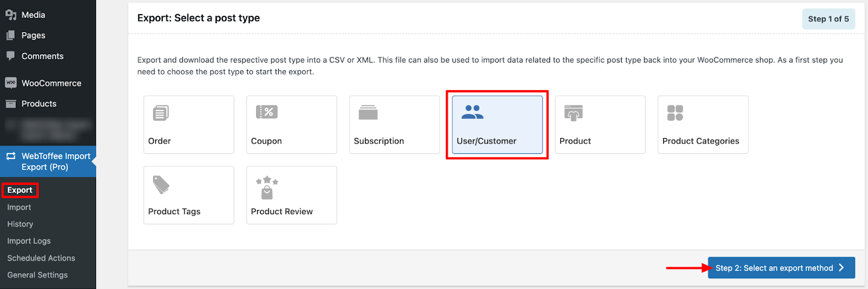
Task: Click the Order document icon
Action: coord(161,112)
